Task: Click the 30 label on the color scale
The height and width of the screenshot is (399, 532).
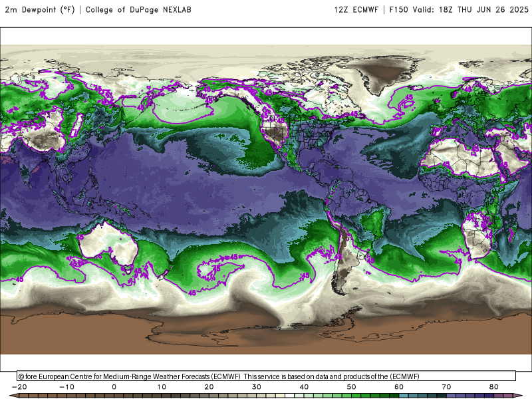Action: click(x=257, y=387)
